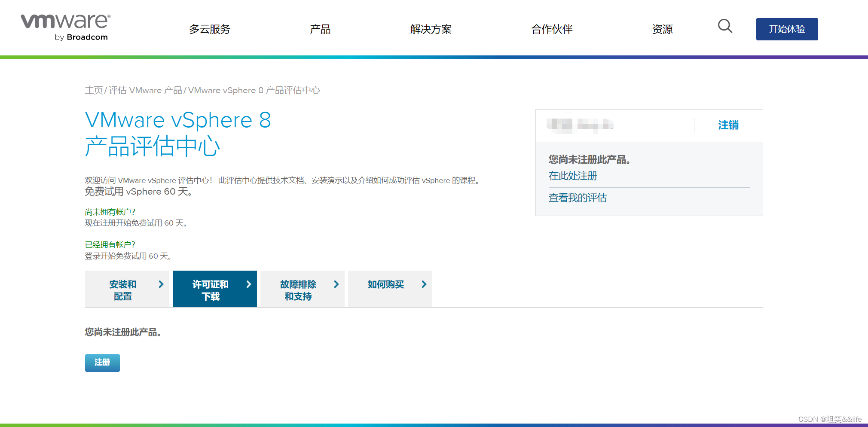Switch to the 安装和配置 tab
This screenshot has width=868, height=427.
[123, 289]
